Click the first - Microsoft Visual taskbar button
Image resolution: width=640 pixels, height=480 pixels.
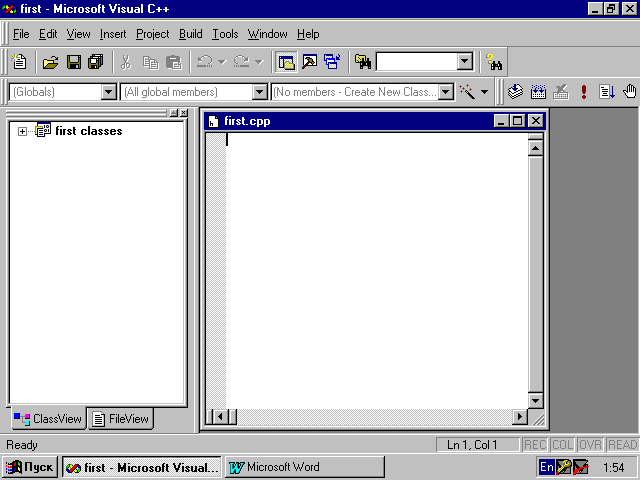142,467
